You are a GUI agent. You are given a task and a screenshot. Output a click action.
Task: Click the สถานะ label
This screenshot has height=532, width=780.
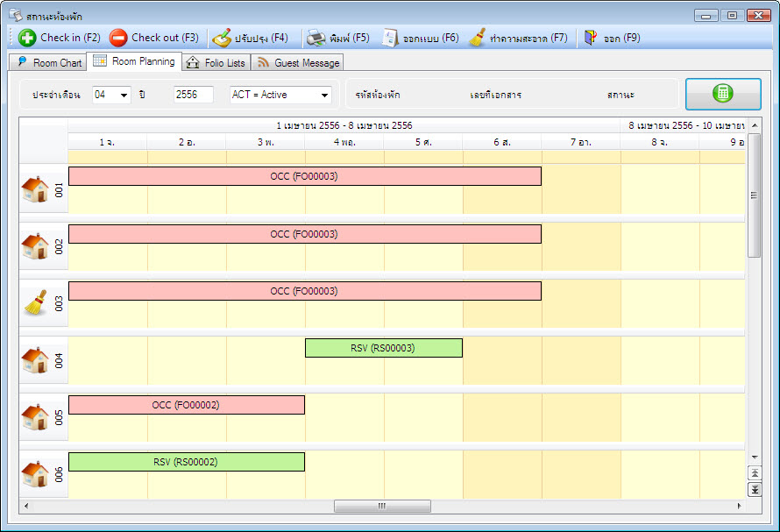(x=620, y=95)
